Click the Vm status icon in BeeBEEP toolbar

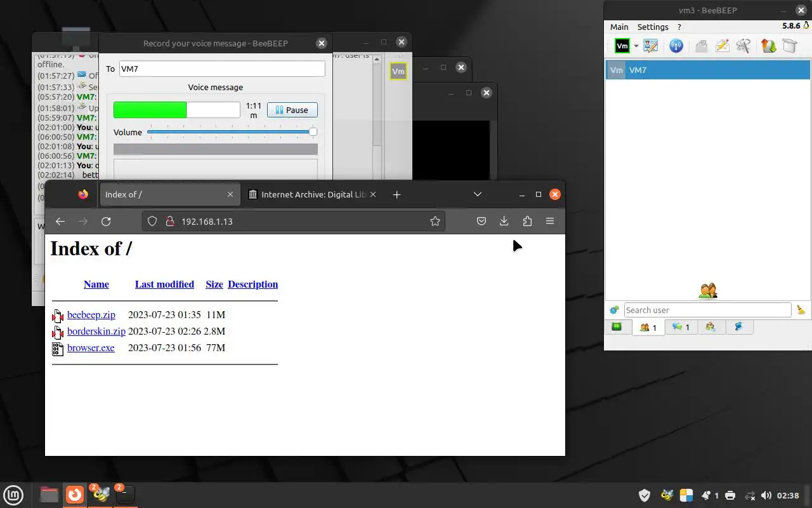point(622,46)
